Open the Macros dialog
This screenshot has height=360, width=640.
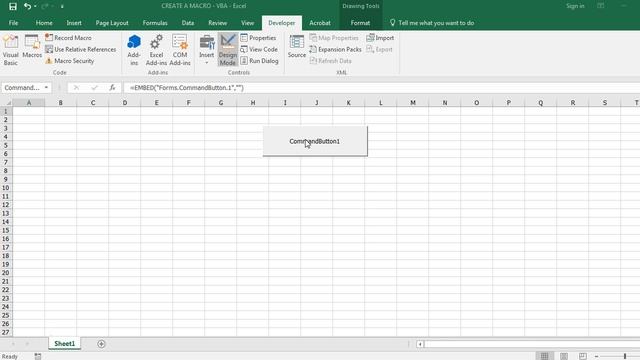click(x=32, y=47)
